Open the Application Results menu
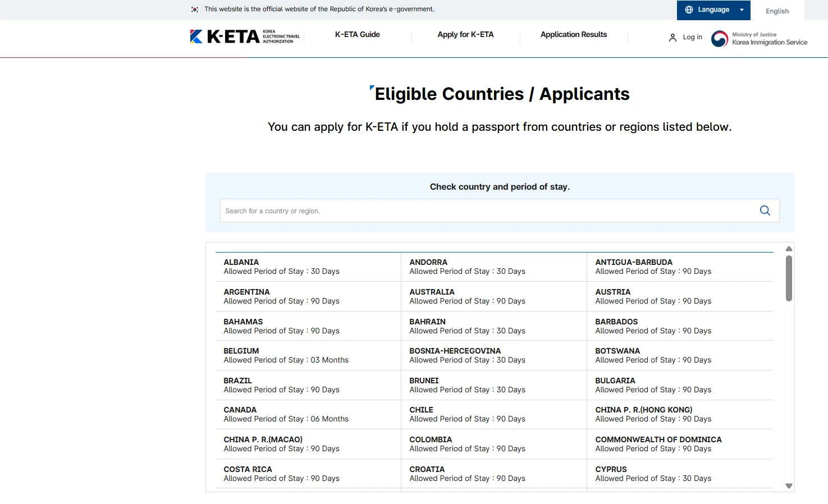The width and height of the screenshot is (828, 504). [574, 35]
